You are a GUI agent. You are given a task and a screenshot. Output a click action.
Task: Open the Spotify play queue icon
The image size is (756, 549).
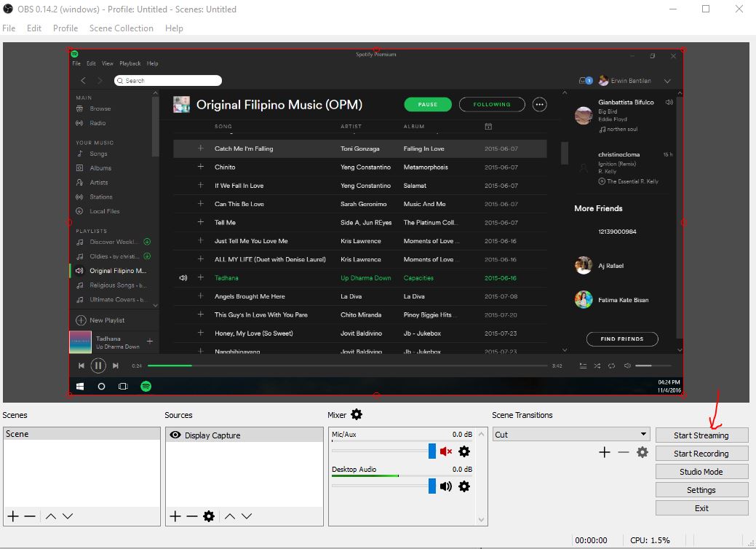pos(583,366)
